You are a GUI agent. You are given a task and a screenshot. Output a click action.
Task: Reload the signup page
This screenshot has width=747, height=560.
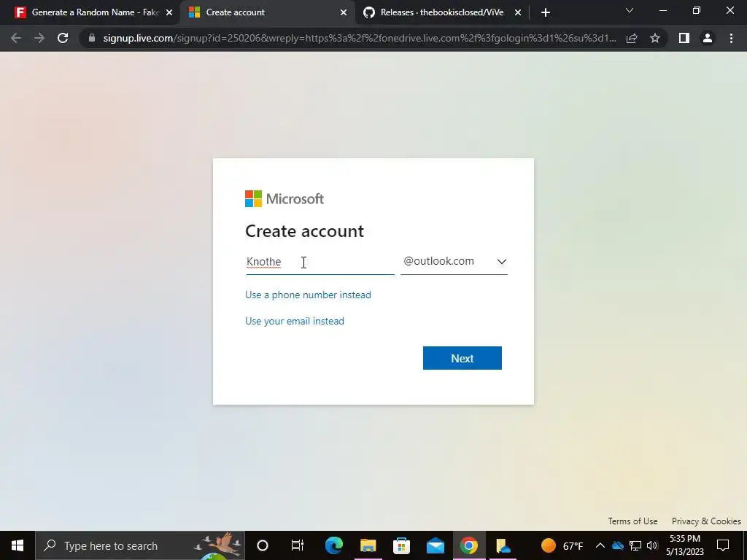pos(63,38)
